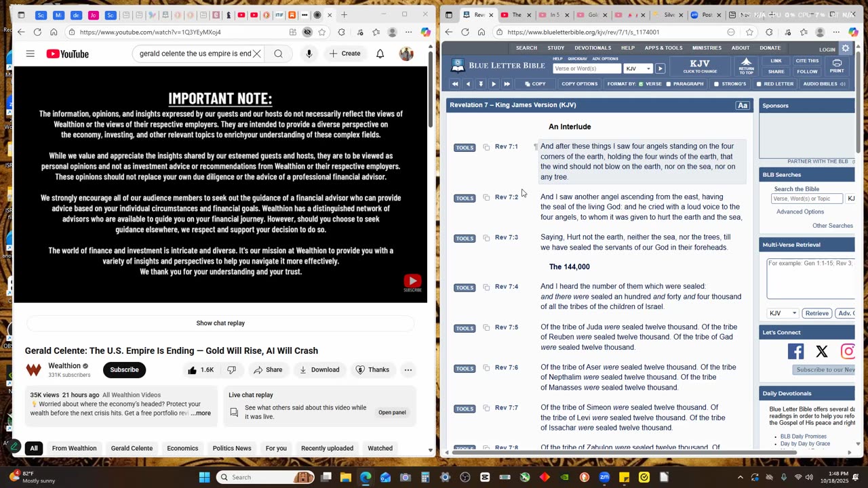The image size is (868, 488).
Task: Open Copilot in the YouTube browser window
Action: pos(425,32)
